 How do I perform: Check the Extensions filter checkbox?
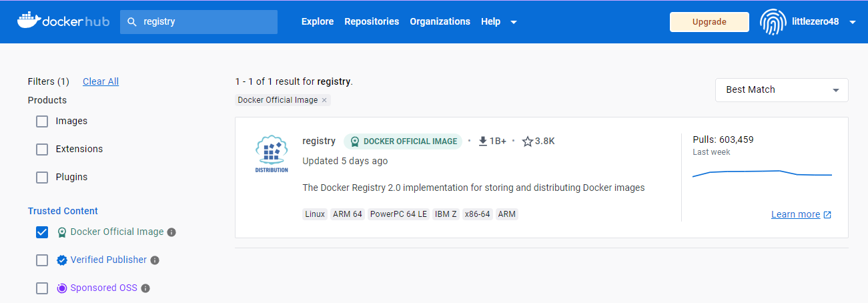coord(42,149)
